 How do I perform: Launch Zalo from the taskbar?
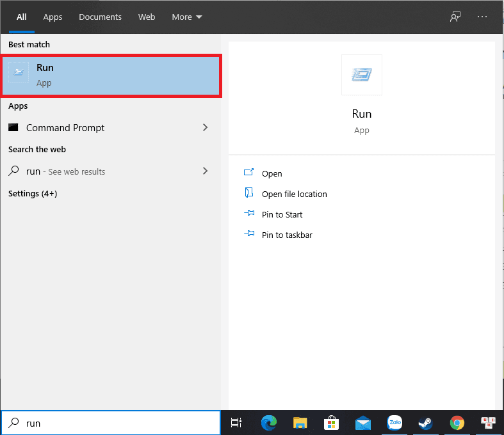click(x=394, y=423)
